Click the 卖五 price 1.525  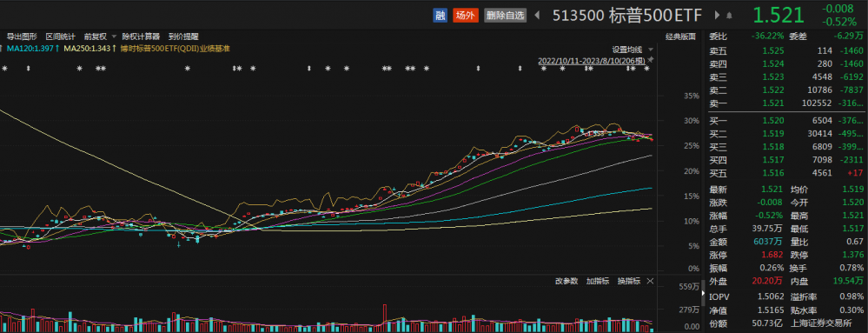pos(772,51)
